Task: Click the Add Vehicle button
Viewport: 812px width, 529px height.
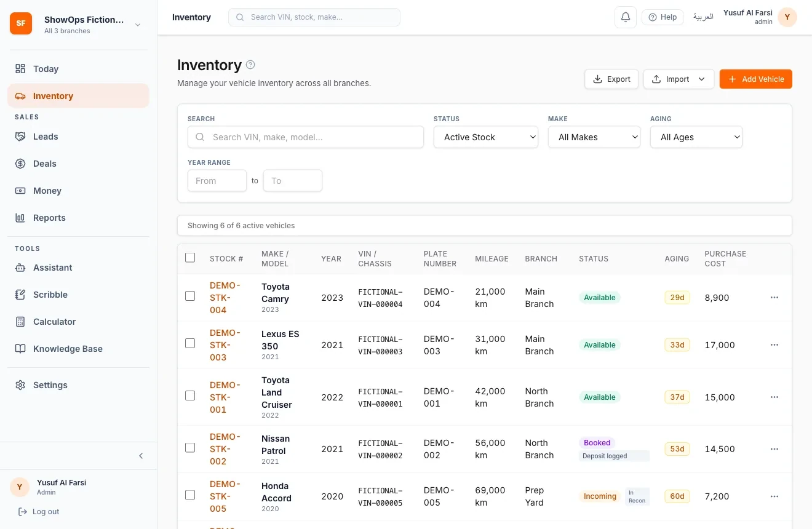Action: [756, 79]
